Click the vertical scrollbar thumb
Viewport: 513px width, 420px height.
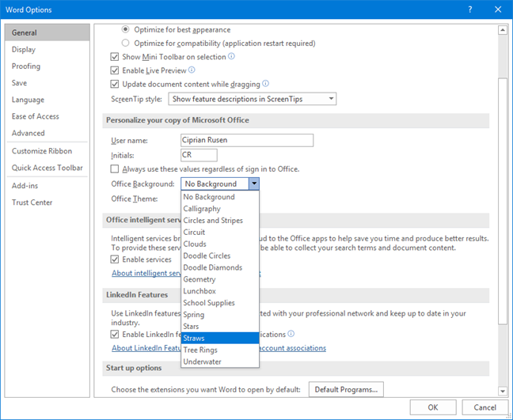(502, 201)
